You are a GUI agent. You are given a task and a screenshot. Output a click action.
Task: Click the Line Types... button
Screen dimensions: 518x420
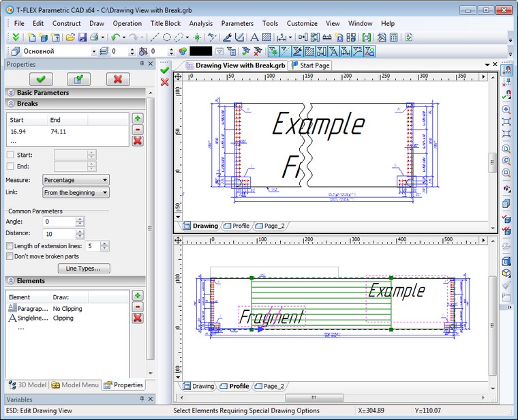pyautogui.click(x=83, y=269)
